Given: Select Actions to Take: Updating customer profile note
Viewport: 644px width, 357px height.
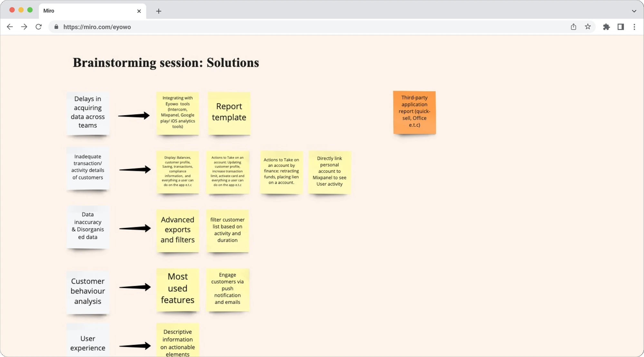Looking at the screenshot, I should pos(227,172).
